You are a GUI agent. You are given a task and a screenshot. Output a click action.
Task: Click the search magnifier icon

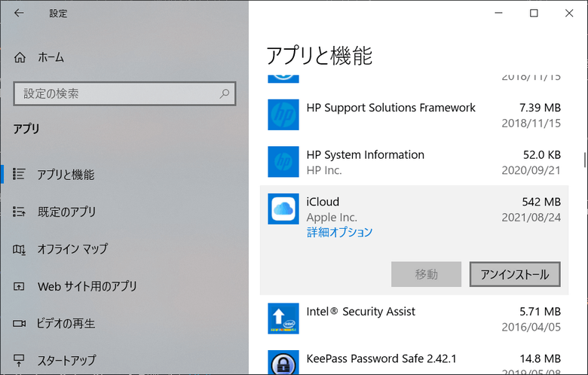[224, 93]
